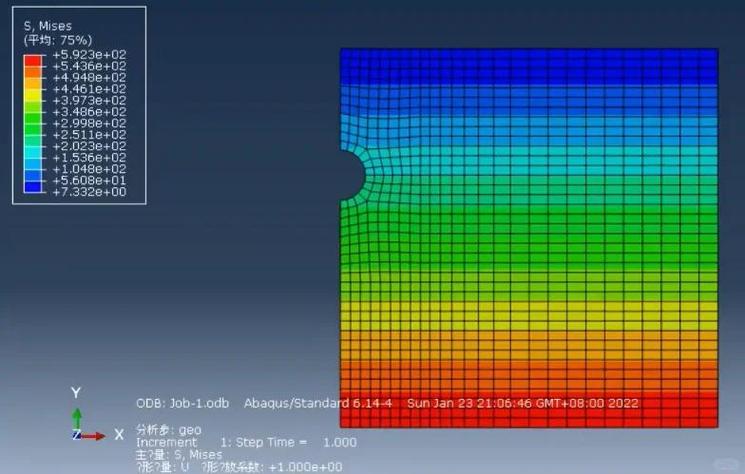Click the analysis step geo label
Viewport: 745px width, 474px height.
pos(169,430)
